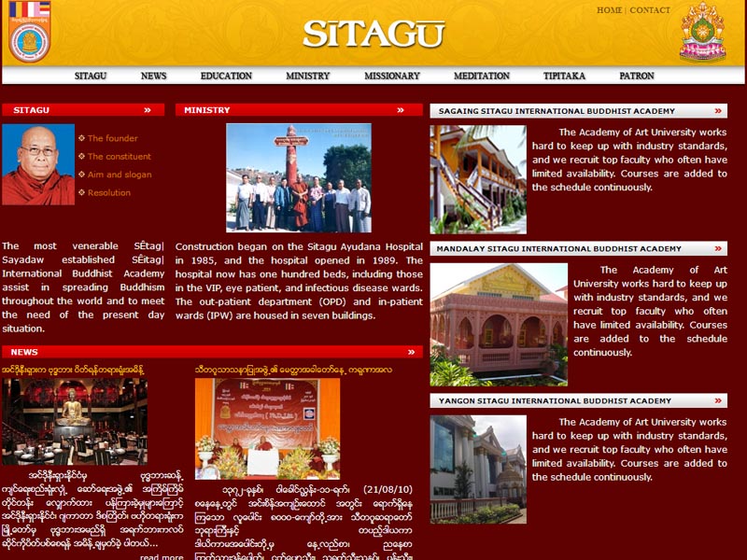Open The constituent link
Screen dimensions: 747x560
pos(120,156)
